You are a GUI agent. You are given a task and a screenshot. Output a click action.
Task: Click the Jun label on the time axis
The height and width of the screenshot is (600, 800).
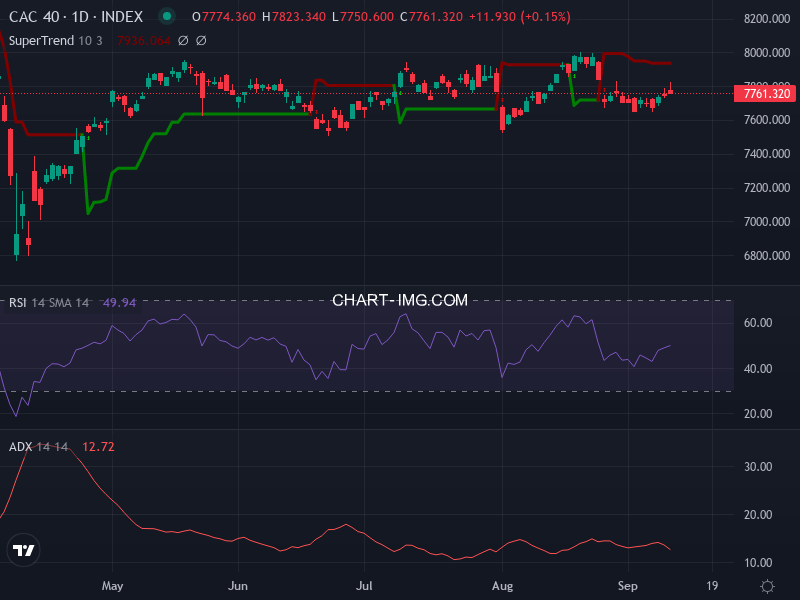(238, 586)
